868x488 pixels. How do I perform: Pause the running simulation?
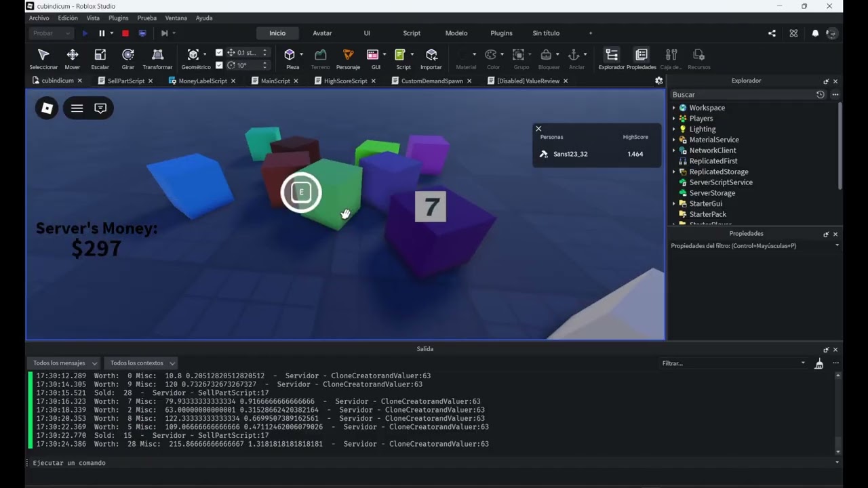102,33
